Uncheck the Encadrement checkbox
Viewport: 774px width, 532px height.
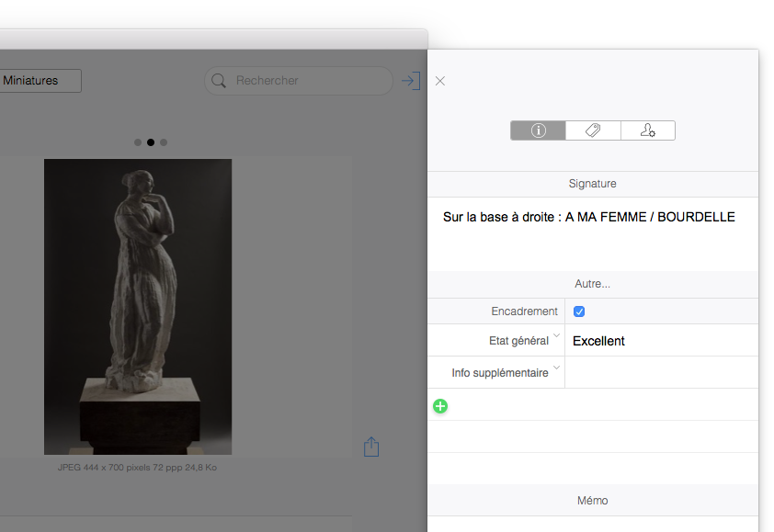(579, 311)
